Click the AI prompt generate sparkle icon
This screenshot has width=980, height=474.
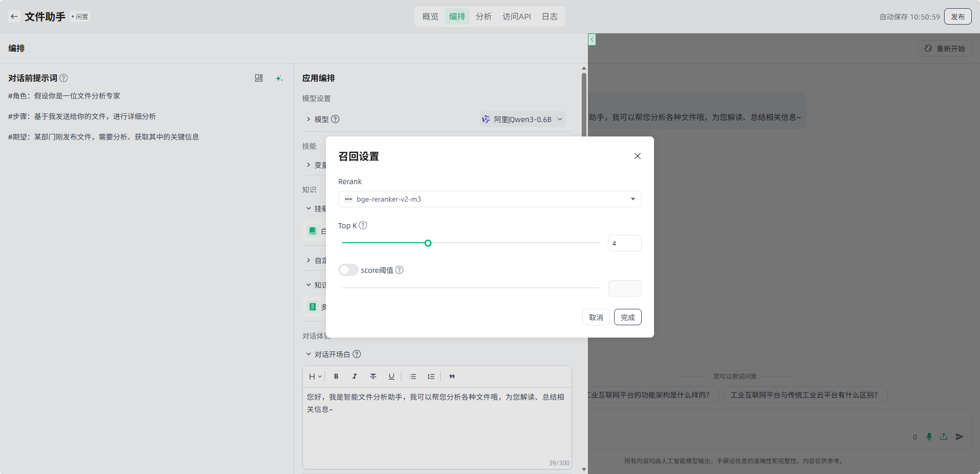[x=279, y=78]
